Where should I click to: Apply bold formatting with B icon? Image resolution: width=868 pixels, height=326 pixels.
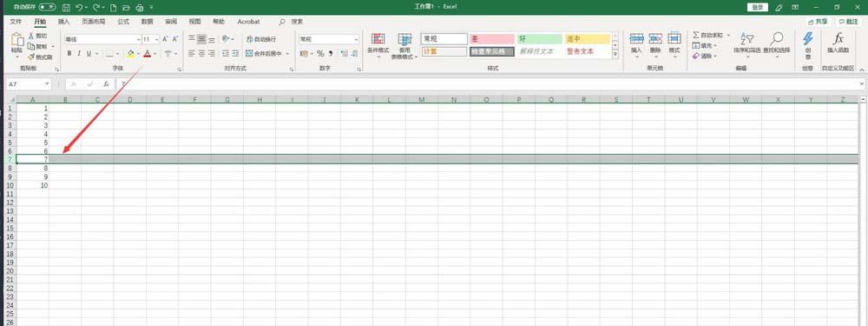coord(69,53)
